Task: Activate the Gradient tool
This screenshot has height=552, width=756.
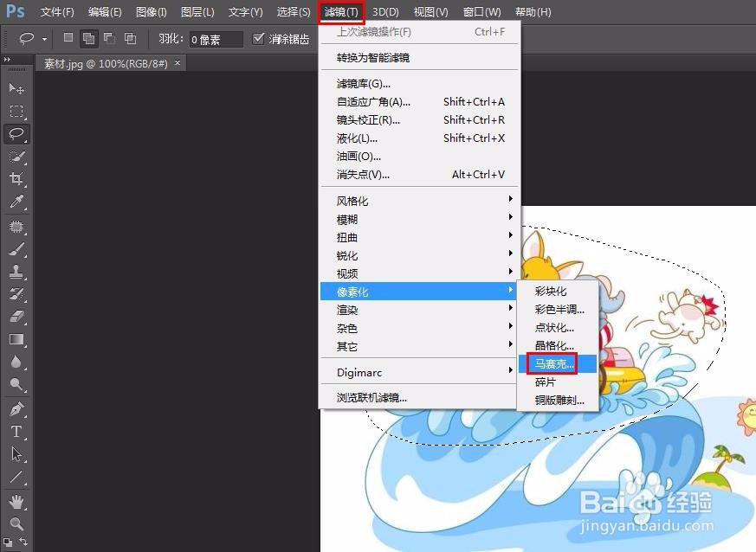Action: click(x=16, y=340)
